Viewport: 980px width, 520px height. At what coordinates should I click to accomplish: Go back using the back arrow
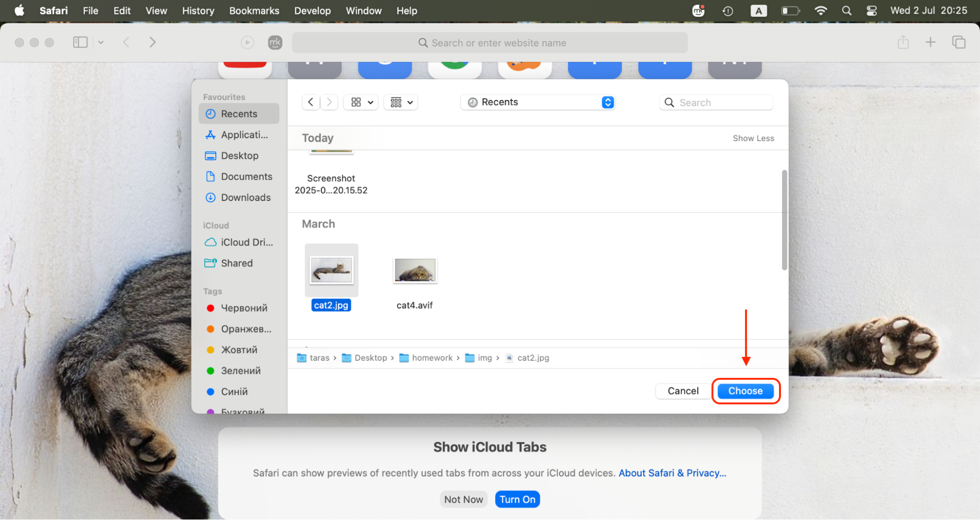310,102
